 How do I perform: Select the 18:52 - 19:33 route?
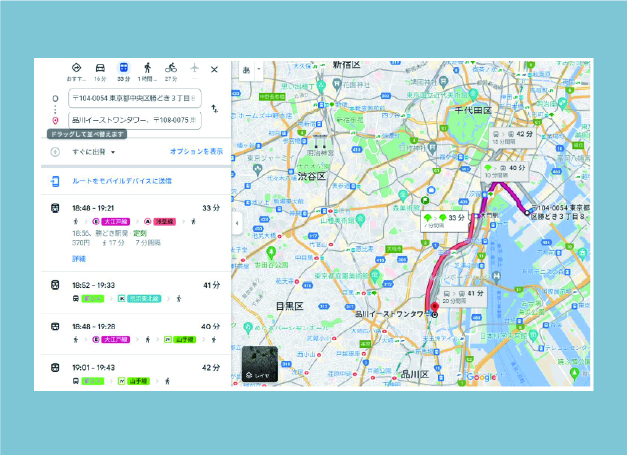(x=136, y=293)
